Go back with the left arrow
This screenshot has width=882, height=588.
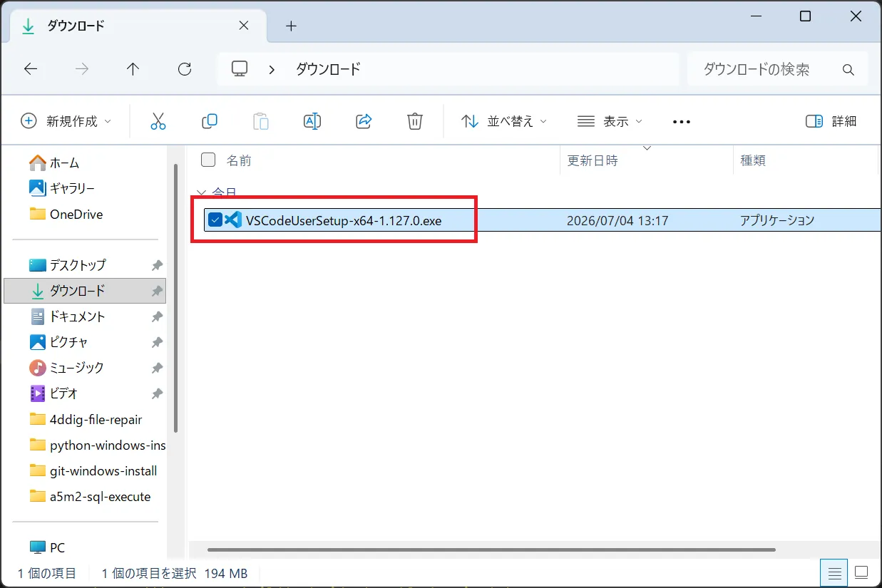pos(31,68)
